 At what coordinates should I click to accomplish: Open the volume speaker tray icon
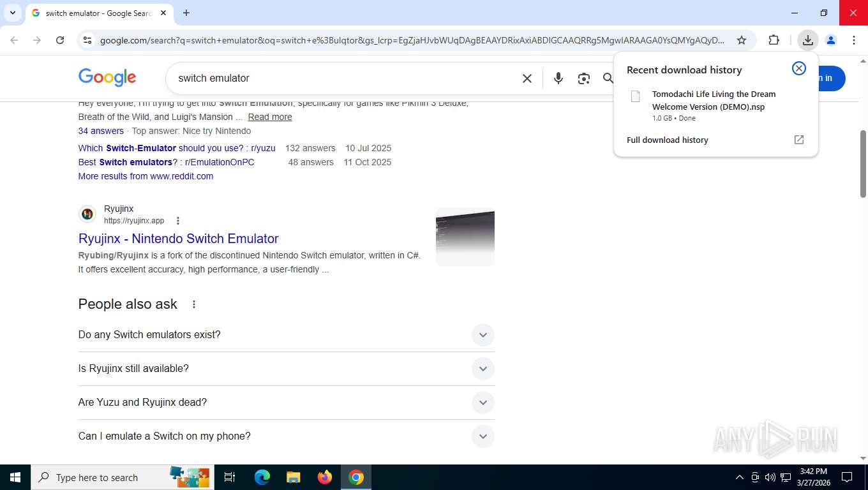coord(770,477)
